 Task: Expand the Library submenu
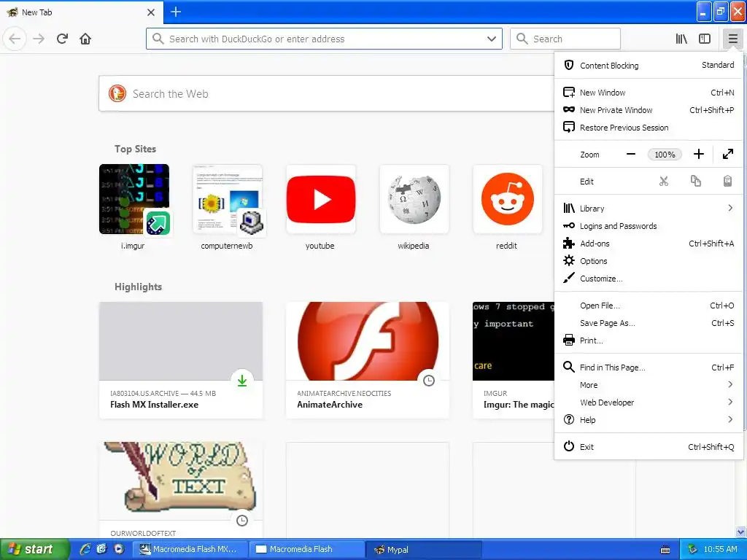click(649, 208)
